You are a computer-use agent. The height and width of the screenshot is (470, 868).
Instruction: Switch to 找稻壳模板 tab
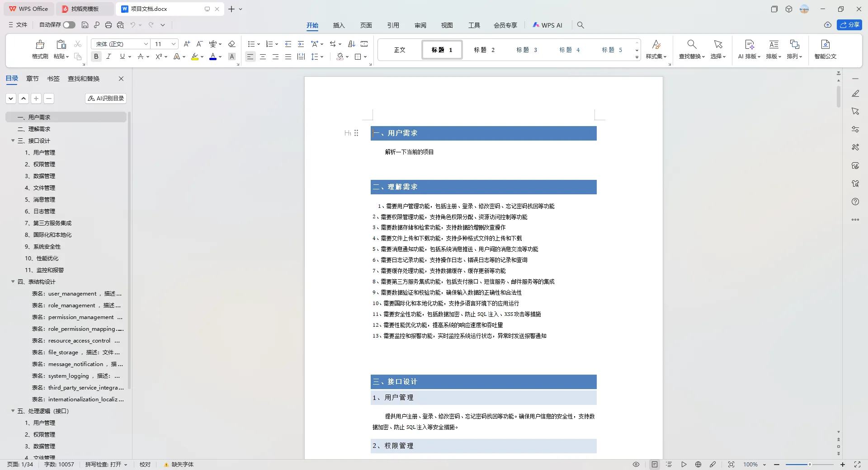[x=85, y=9]
